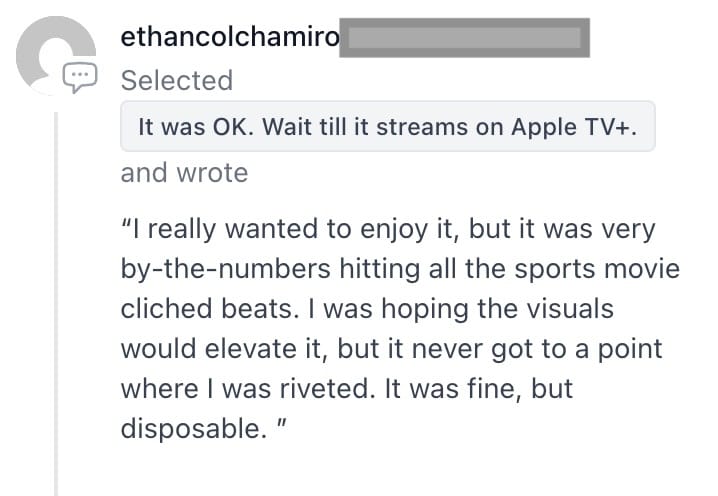
Task: Open ethancolchamiro's profile via the username
Action: [229, 37]
